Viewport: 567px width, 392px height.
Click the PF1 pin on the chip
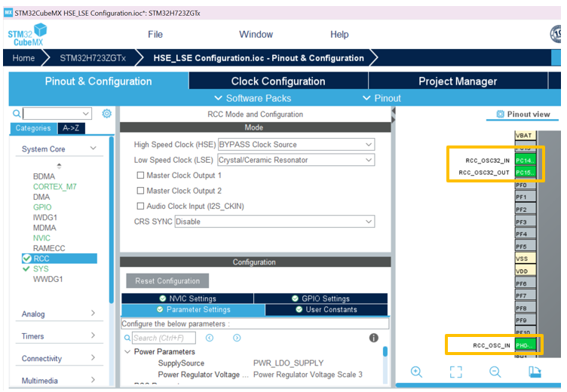coord(526,197)
